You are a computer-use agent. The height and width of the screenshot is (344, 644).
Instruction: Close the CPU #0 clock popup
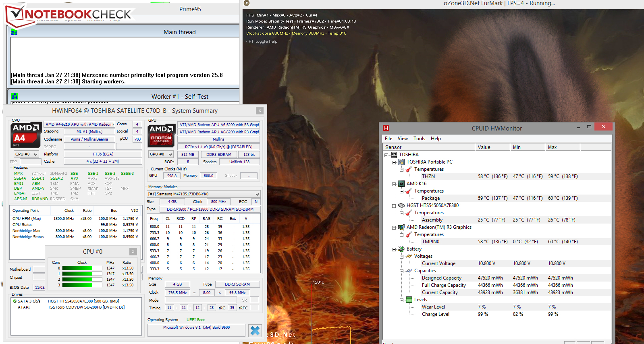coord(133,251)
